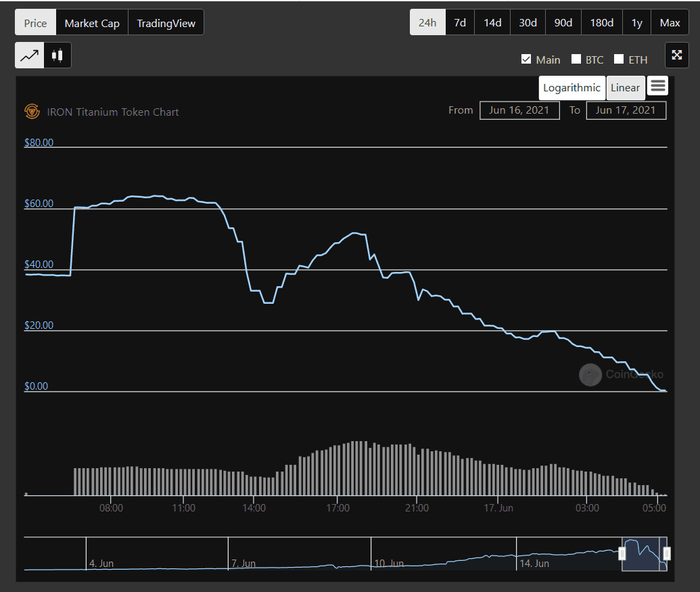Select the 7d time range
Screen dimensions: 700x592
pos(460,23)
